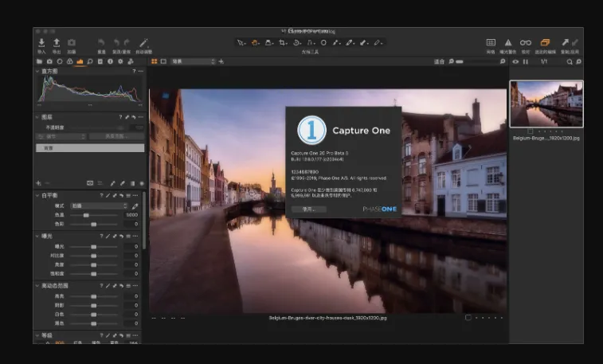Open the Color three-circles tool tab
The height and width of the screenshot is (364, 603).
coord(69,61)
